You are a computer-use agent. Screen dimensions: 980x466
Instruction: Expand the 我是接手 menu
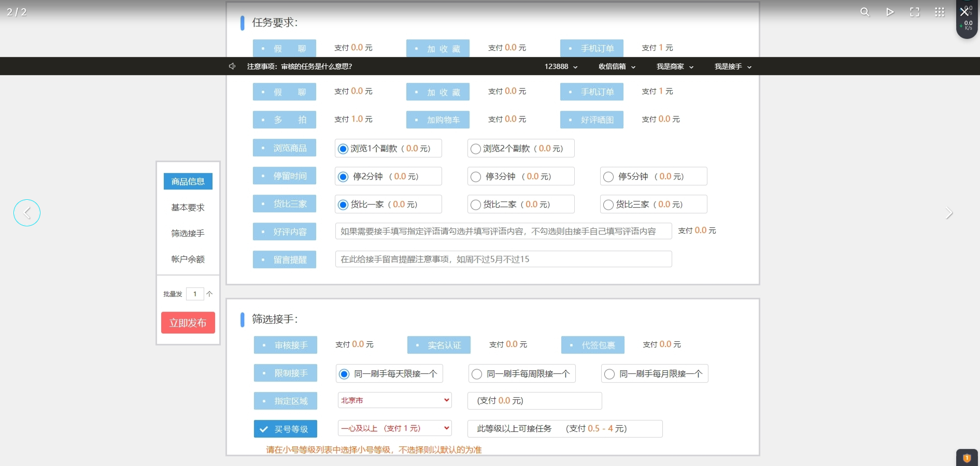click(x=733, y=66)
